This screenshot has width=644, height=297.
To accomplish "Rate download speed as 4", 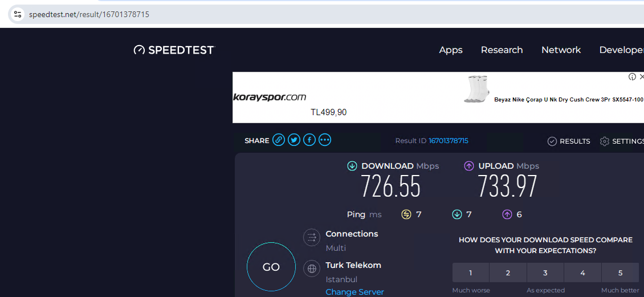I will pos(583,272).
